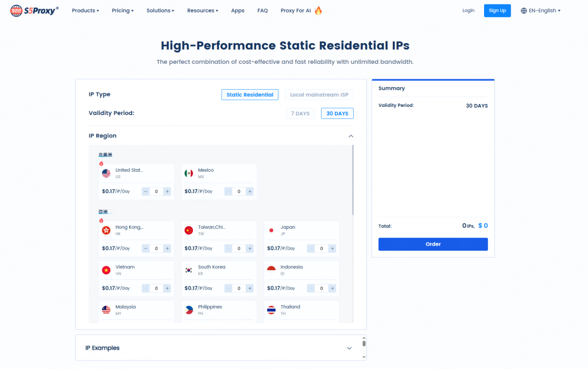Click the South Korea flag icon
588x369 pixels.
[188, 270]
